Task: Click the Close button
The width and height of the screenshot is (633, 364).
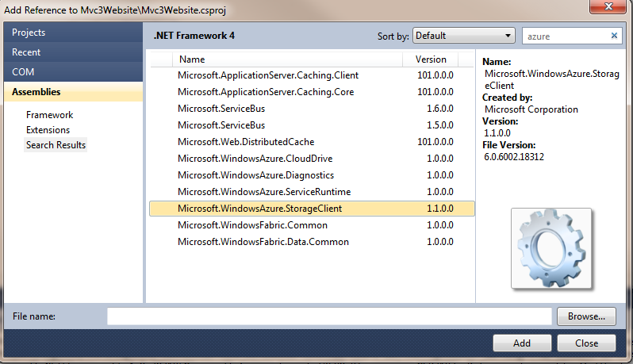Action: (x=586, y=343)
